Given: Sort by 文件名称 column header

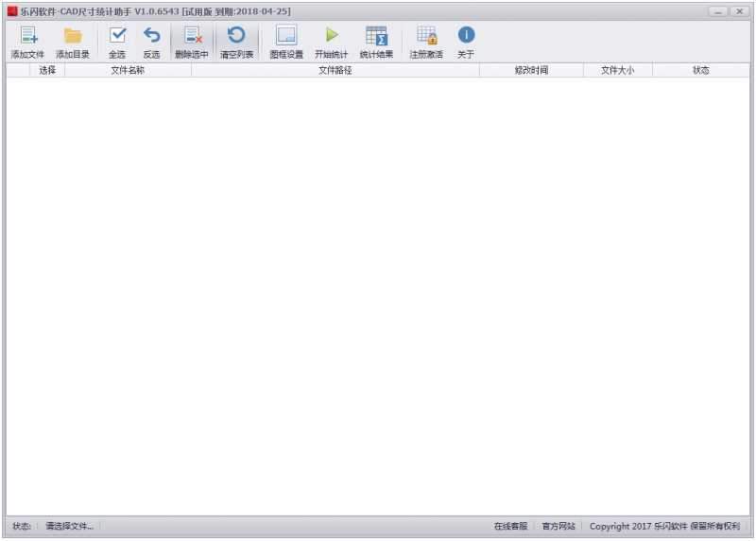Looking at the screenshot, I should pyautogui.click(x=128, y=71).
